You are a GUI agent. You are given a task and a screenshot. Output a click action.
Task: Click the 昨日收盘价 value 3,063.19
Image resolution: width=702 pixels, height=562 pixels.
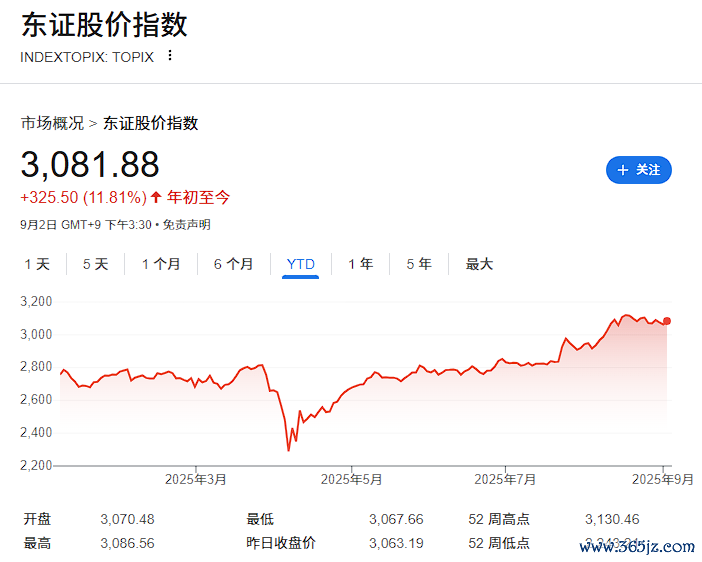pyautogui.click(x=396, y=543)
